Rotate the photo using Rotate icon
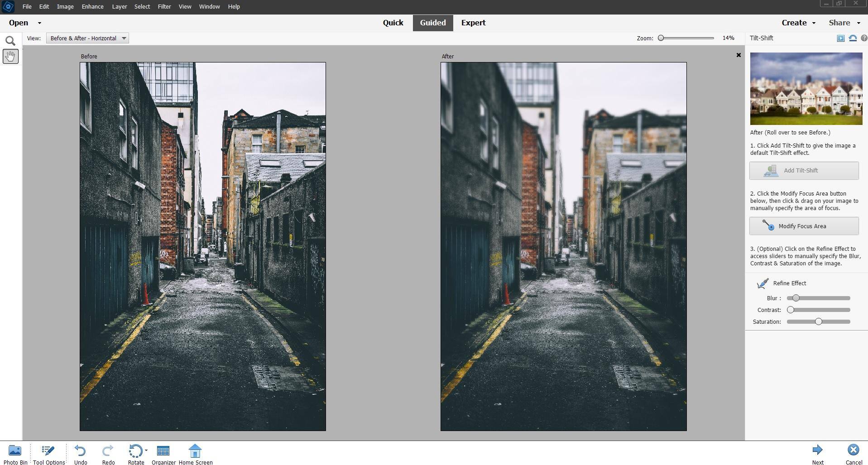Screen dimensions: 868x465 click(x=135, y=451)
